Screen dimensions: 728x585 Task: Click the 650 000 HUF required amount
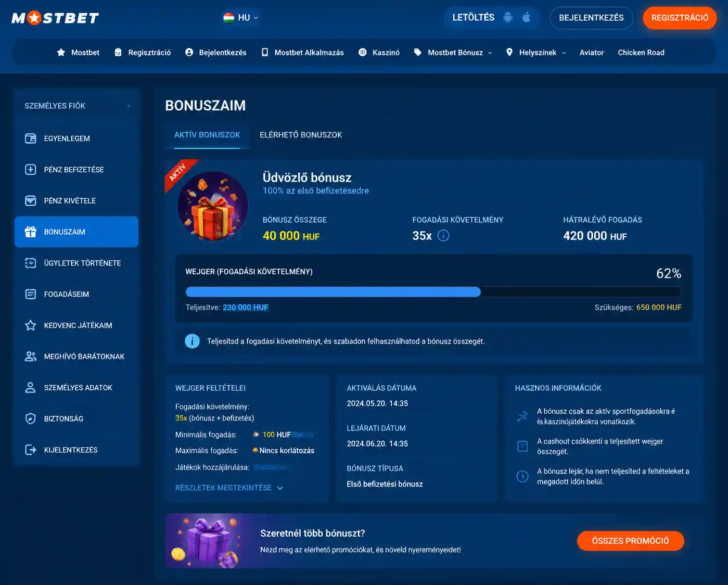pyautogui.click(x=659, y=308)
